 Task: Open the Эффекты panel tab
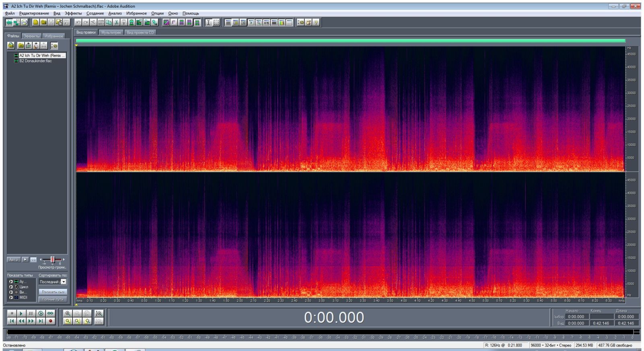click(31, 36)
